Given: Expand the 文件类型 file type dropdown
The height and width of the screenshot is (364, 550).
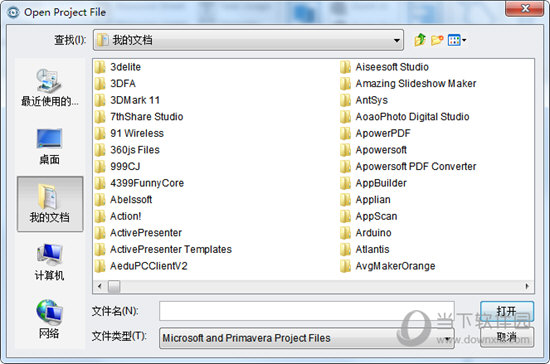Looking at the screenshot, I should pos(307,338).
